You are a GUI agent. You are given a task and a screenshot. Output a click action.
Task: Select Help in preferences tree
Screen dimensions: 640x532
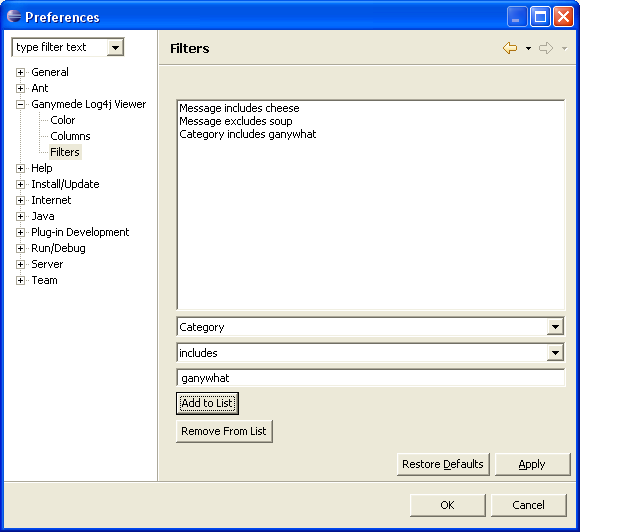[42, 168]
